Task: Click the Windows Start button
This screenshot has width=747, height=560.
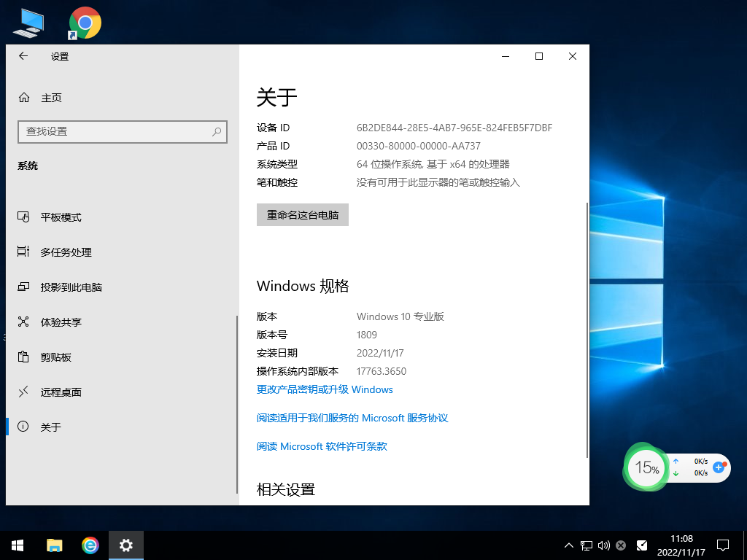Action: [x=17, y=545]
